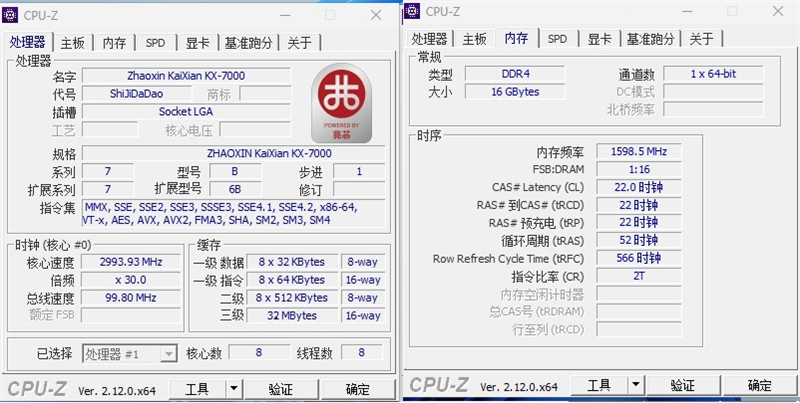Click the empty 北桥频率 field
Screen dimensions: 800x403
click(713, 109)
